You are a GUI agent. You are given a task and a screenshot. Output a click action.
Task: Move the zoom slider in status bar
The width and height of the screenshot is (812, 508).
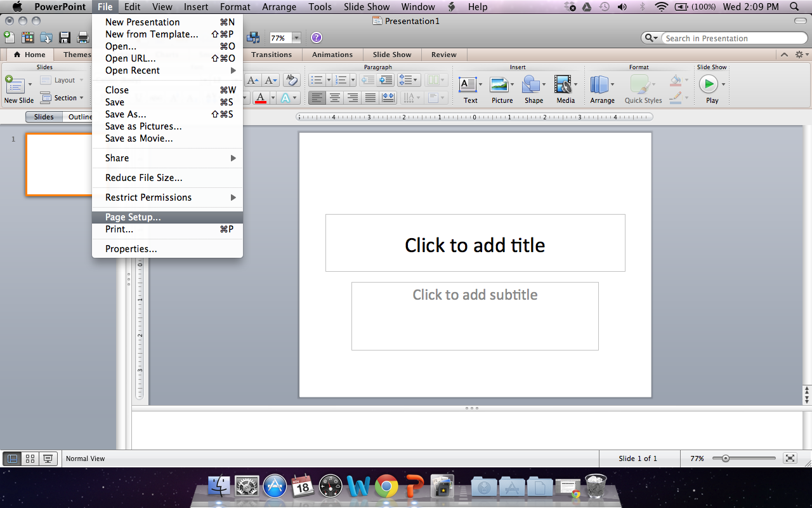pos(725,458)
